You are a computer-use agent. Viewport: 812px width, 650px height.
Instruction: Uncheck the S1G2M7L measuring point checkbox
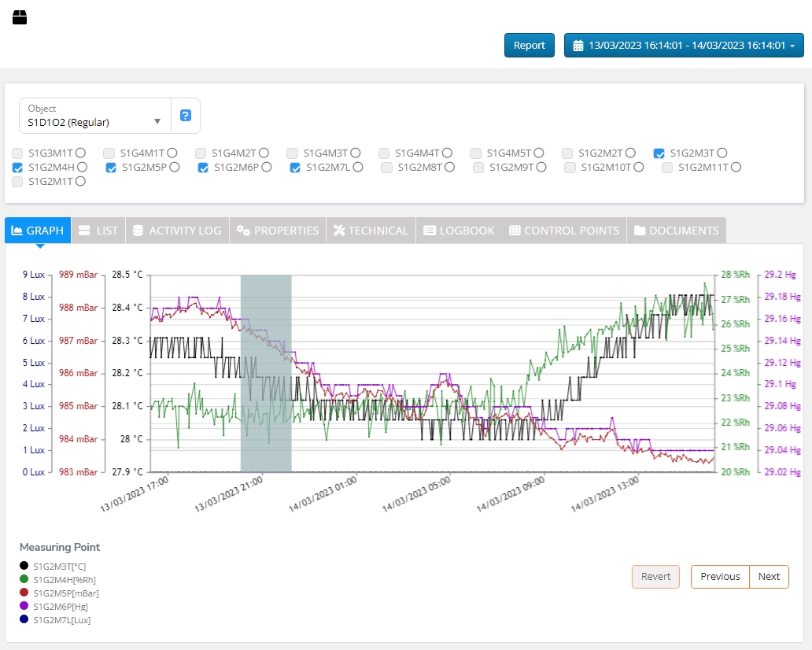pyautogui.click(x=295, y=168)
